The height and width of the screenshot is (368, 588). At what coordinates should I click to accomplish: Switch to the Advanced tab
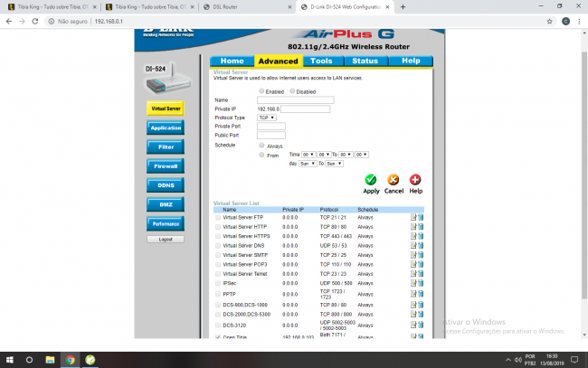[279, 61]
